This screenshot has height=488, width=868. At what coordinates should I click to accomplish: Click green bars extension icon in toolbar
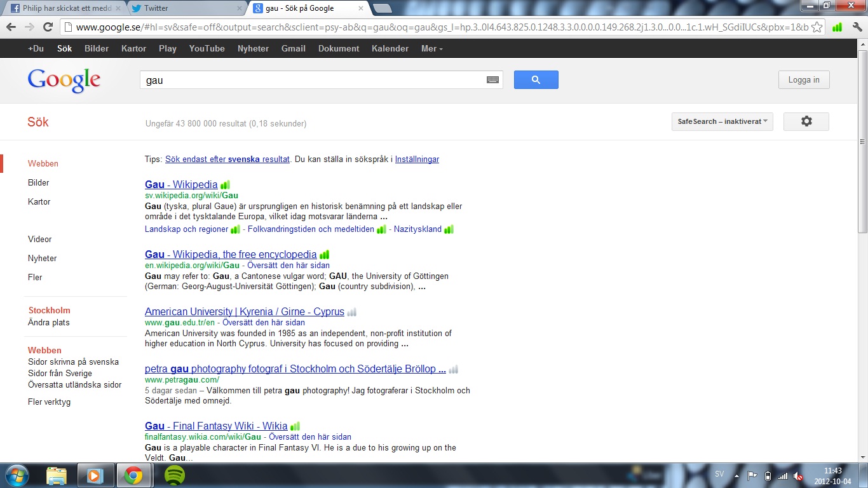pos(837,27)
